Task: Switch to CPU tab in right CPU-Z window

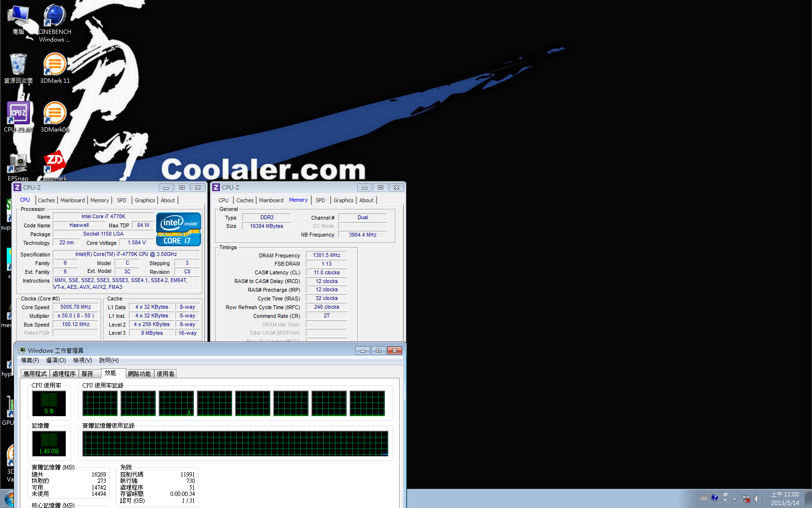Action: pyautogui.click(x=223, y=200)
